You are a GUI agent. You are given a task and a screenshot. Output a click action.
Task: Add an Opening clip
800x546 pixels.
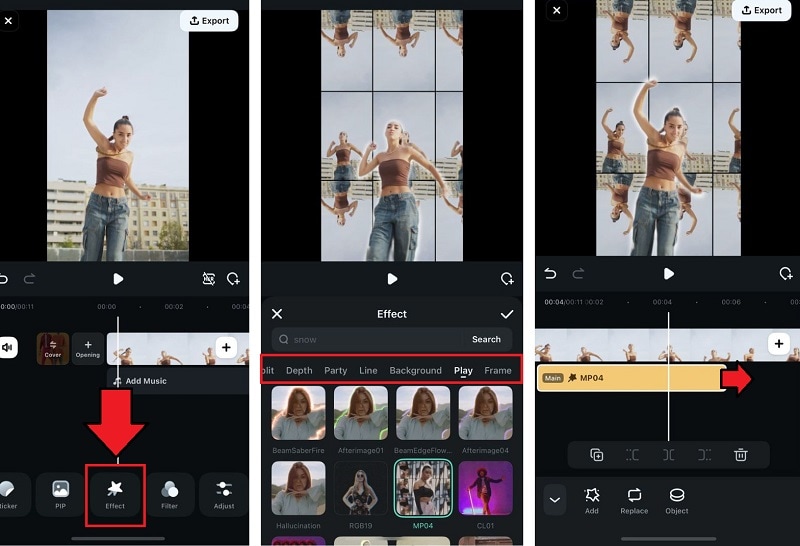point(88,349)
